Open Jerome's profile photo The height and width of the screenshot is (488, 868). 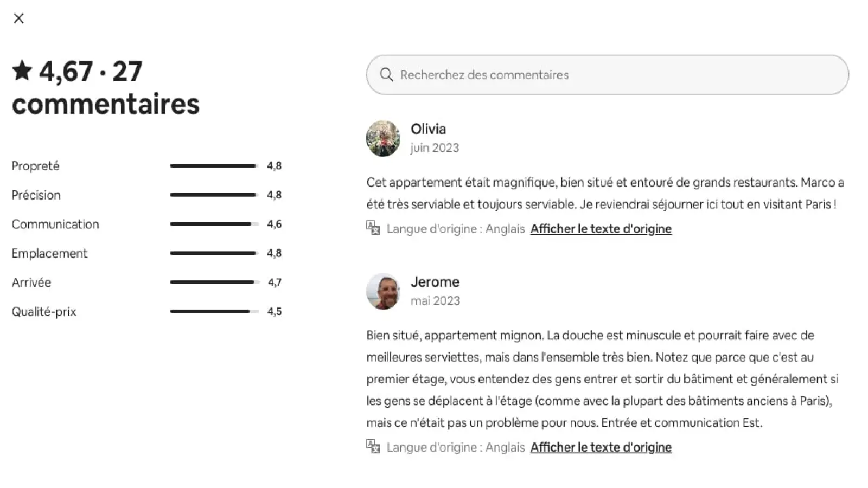[383, 291]
